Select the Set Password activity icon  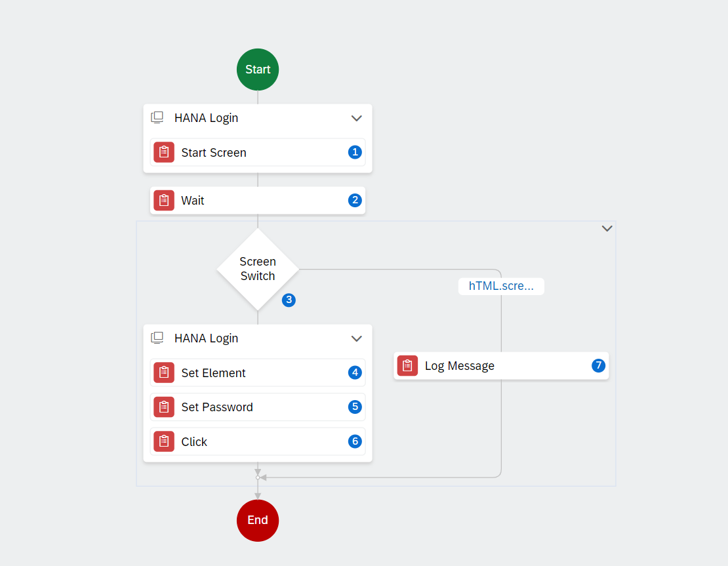pos(164,407)
